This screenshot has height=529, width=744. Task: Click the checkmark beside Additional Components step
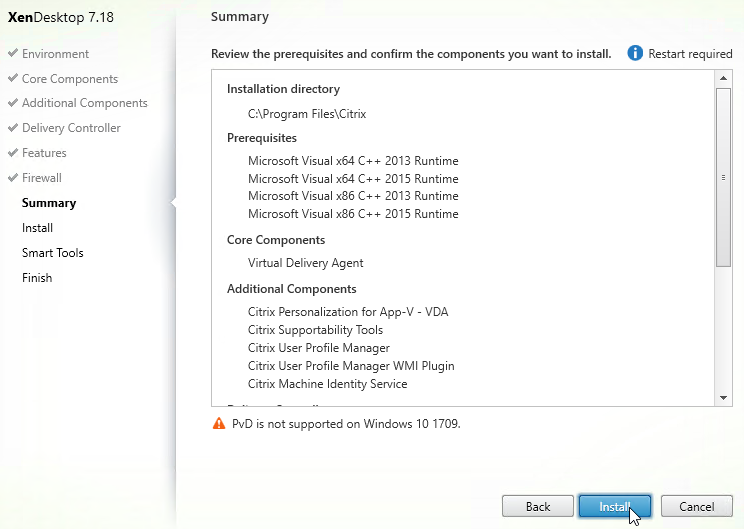pyautogui.click(x=13, y=102)
